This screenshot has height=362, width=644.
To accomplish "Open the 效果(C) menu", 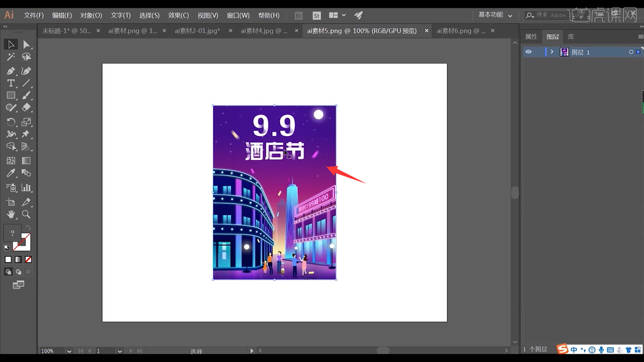I will 178,15.
